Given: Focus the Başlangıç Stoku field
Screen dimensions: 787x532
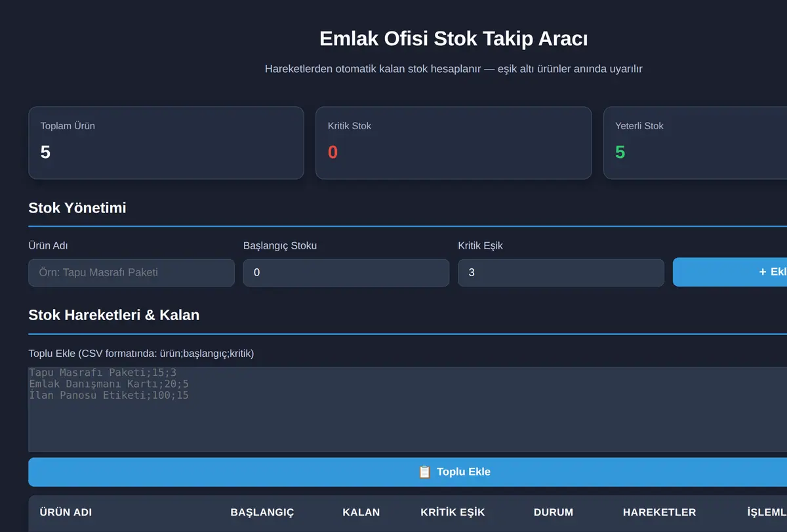Looking at the screenshot, I should [346, 272].
